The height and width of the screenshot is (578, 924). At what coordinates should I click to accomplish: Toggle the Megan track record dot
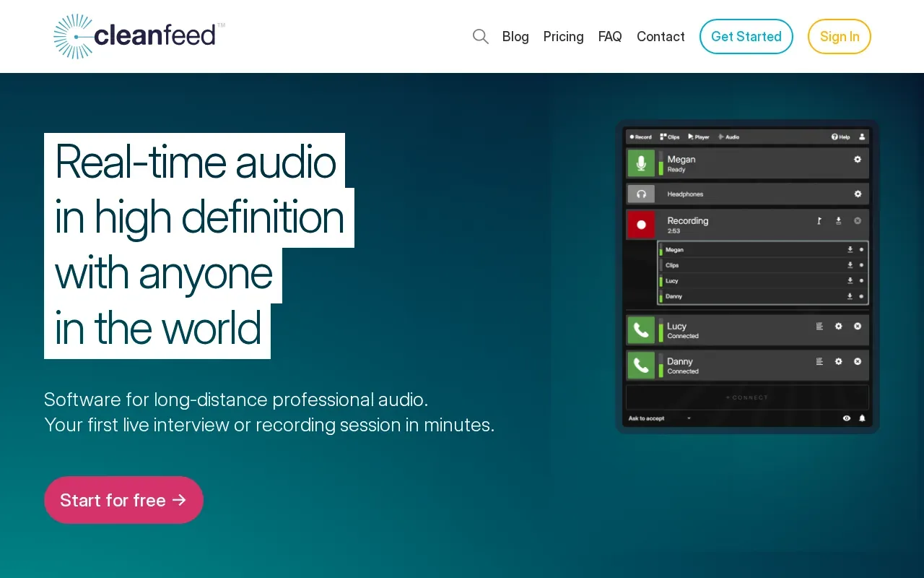pyautogui.click(x=861, y=250)
